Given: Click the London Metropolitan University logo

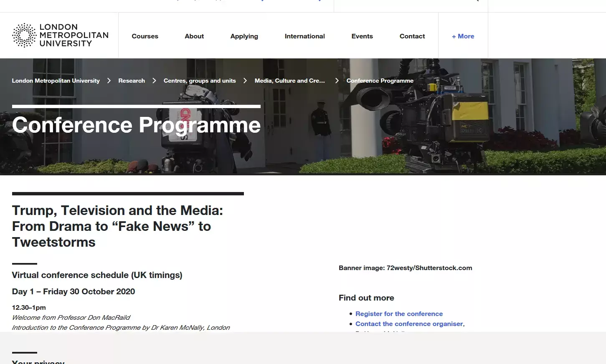Looking at the screenshot, I should coord(60,35).
